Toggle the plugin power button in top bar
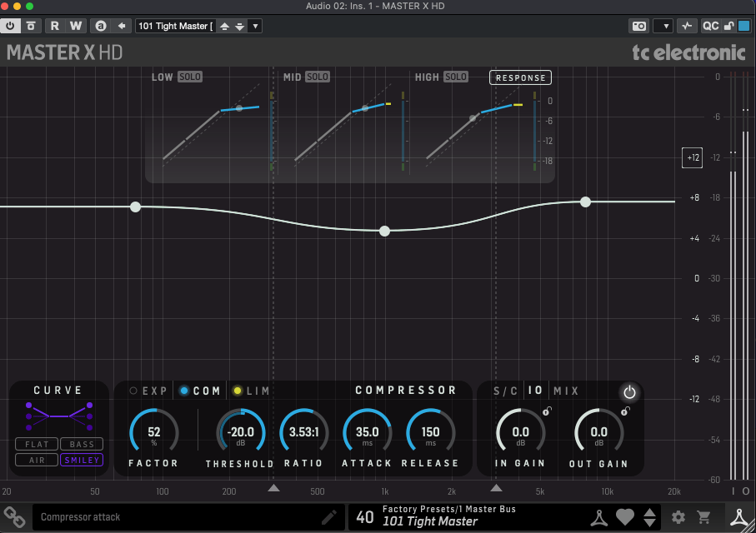 click(x=11, y=26)
